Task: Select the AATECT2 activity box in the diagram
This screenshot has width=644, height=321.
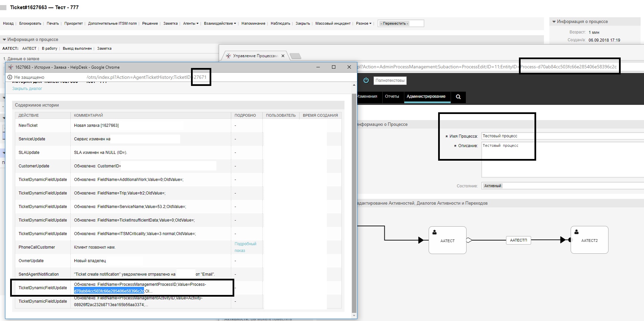Action: click(x=590, y=240)
